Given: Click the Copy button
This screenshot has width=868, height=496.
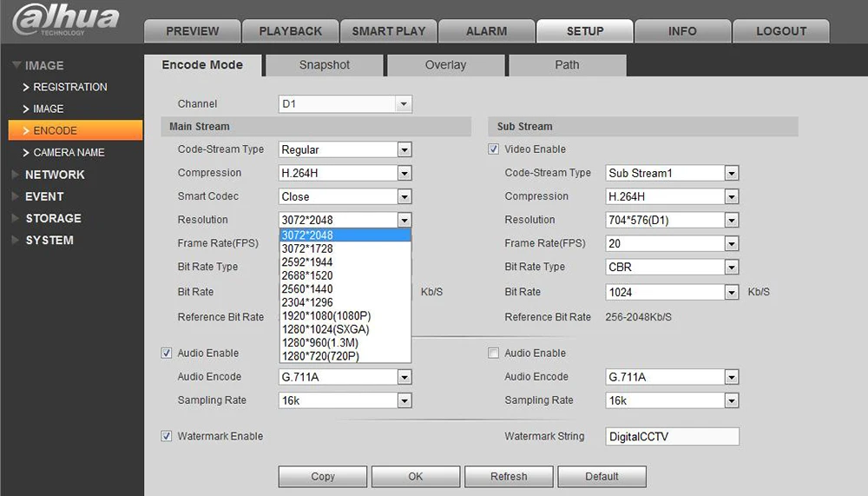Looking at the screenshot, I should tap(323, 476).
